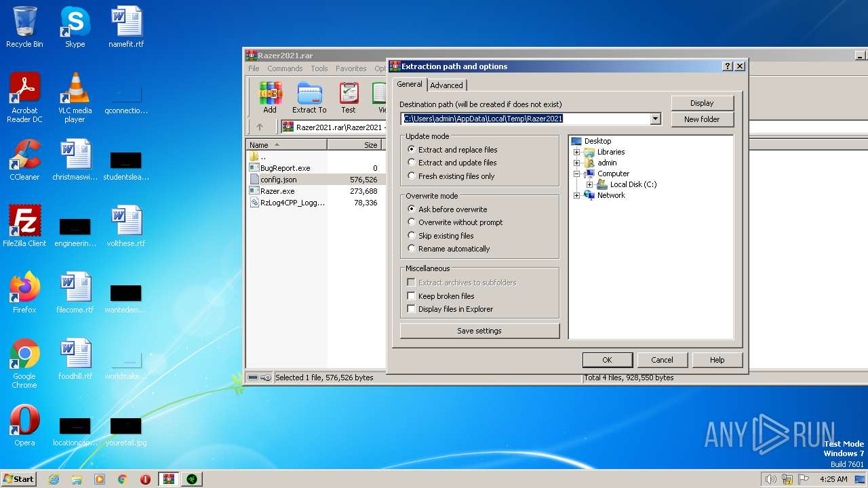
Task: Select Local Disk (C:) in folder tree
Action: pos(633,184)
